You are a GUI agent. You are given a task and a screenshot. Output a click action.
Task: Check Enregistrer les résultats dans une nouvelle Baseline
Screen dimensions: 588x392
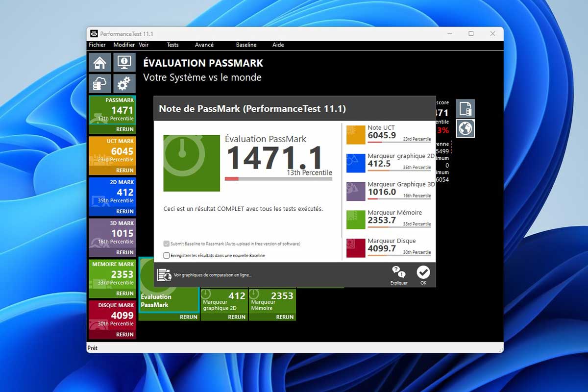(167, 255)
